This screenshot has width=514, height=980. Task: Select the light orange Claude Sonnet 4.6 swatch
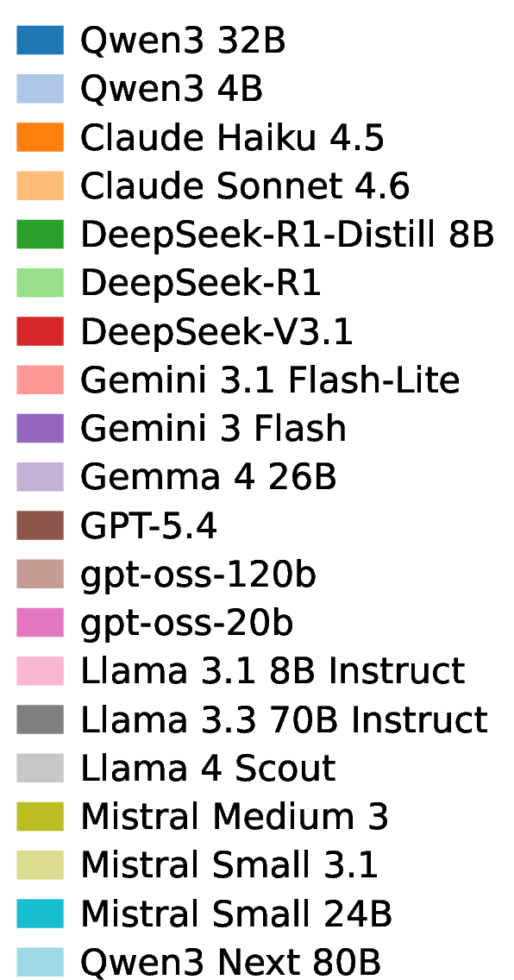tap(40, 185)
